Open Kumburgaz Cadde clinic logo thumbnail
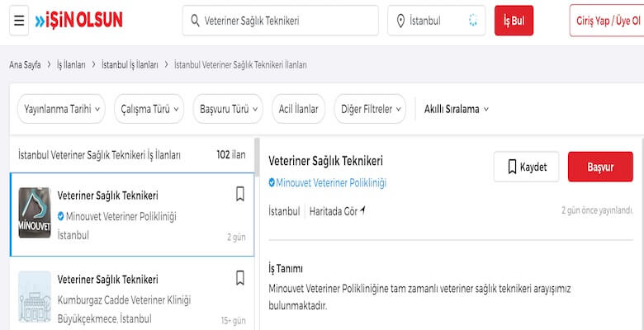Screen dimensions: 644x330 (35, 296)
